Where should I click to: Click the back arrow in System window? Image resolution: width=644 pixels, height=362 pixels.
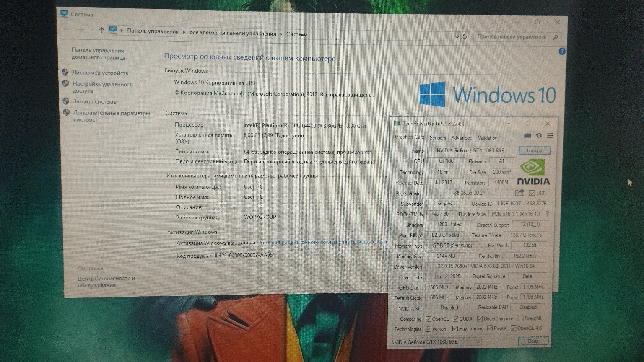pyautogui.click(x=66, y=29)
